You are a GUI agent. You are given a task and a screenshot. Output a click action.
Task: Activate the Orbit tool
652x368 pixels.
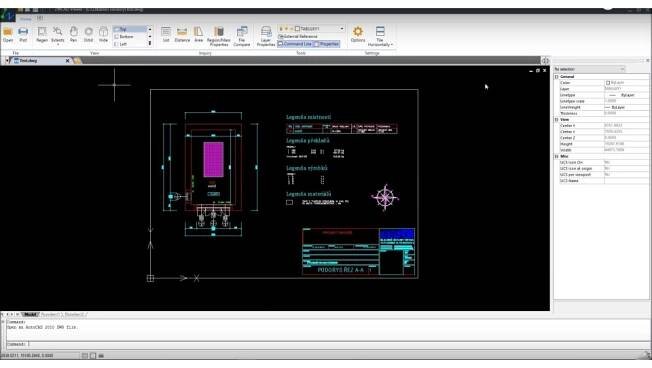(x=89, y=34)
